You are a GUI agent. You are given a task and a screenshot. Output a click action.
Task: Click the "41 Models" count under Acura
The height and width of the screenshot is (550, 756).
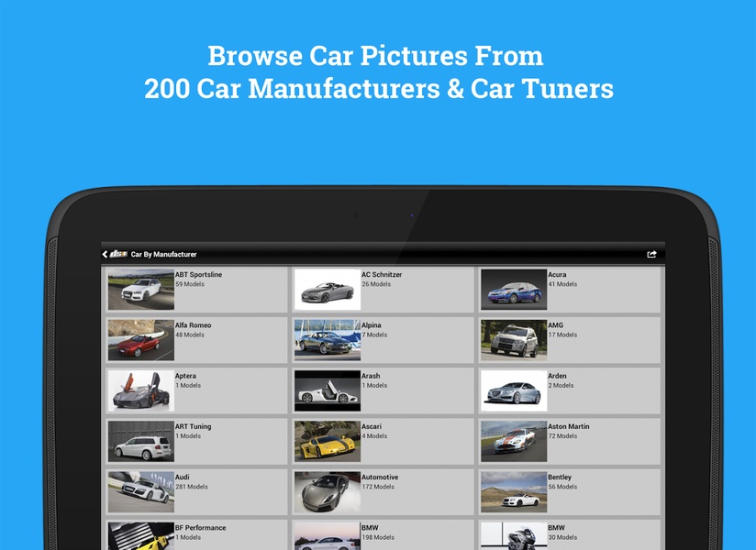point(562,284)
